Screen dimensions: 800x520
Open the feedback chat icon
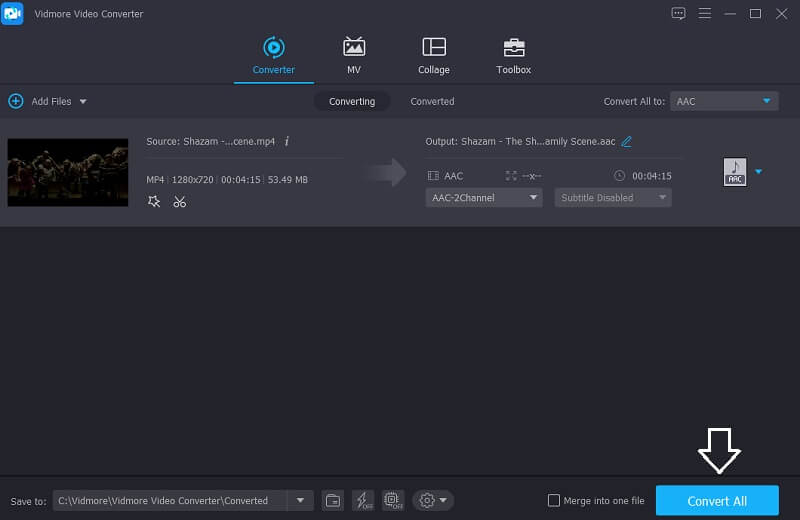pos(678,13)
